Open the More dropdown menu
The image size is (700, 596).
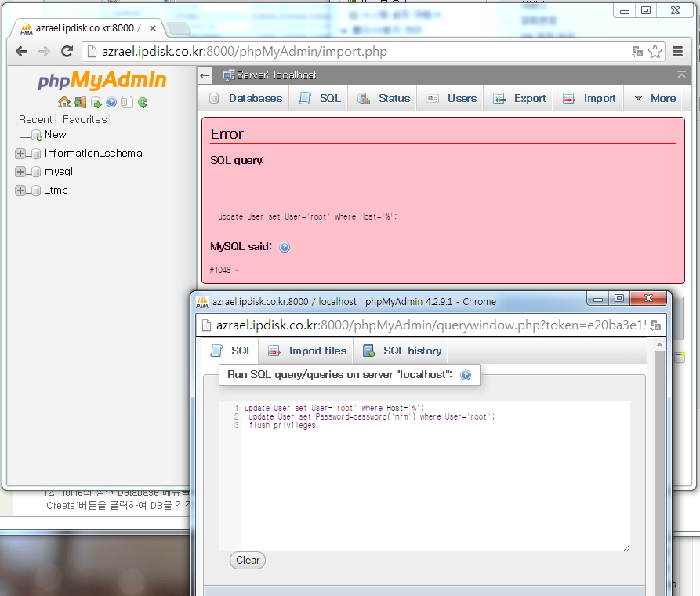pos(655,98)
